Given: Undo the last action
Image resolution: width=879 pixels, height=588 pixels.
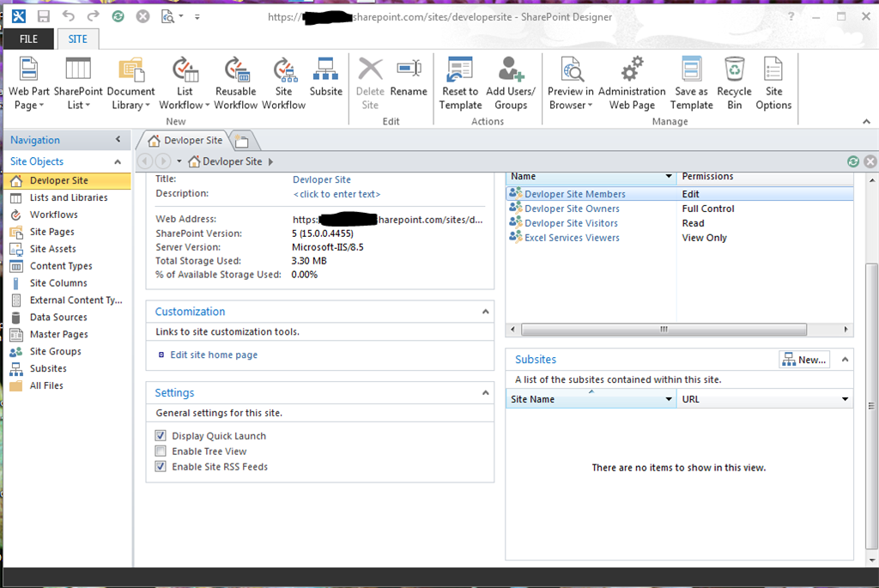Looking at the screenshot, I should (x=69, y=16).
